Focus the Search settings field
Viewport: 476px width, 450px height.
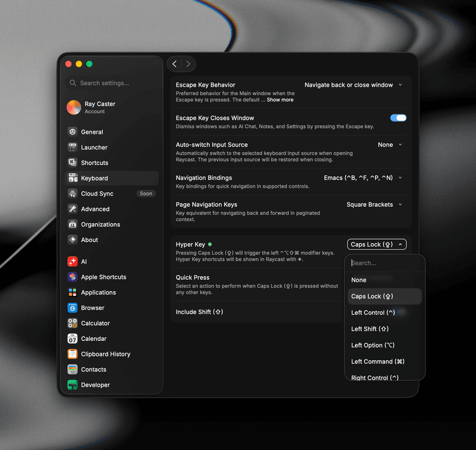coord(112,83)
